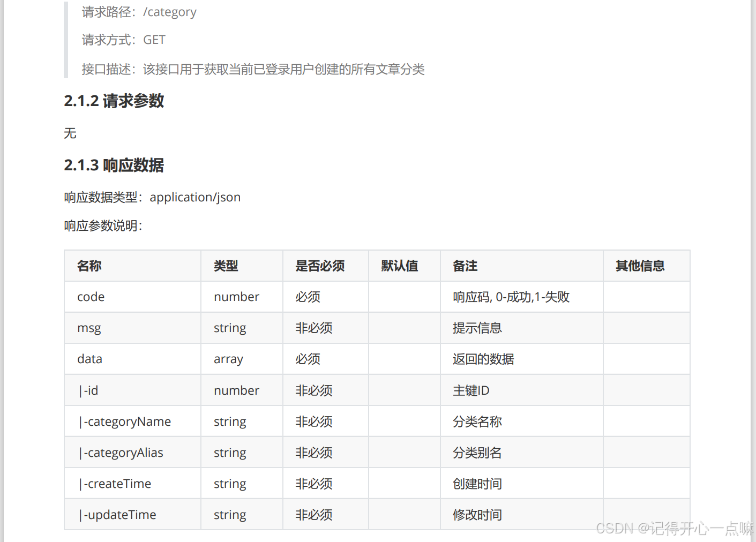Click the '请求方式：GET' line
The height and width of the screenshot is (542, 756).
click(x=124, y=40)
